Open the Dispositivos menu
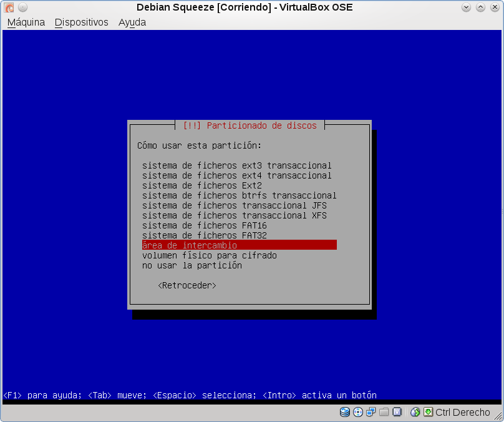This screenshot has height=422, width=504. coord(81,22)
